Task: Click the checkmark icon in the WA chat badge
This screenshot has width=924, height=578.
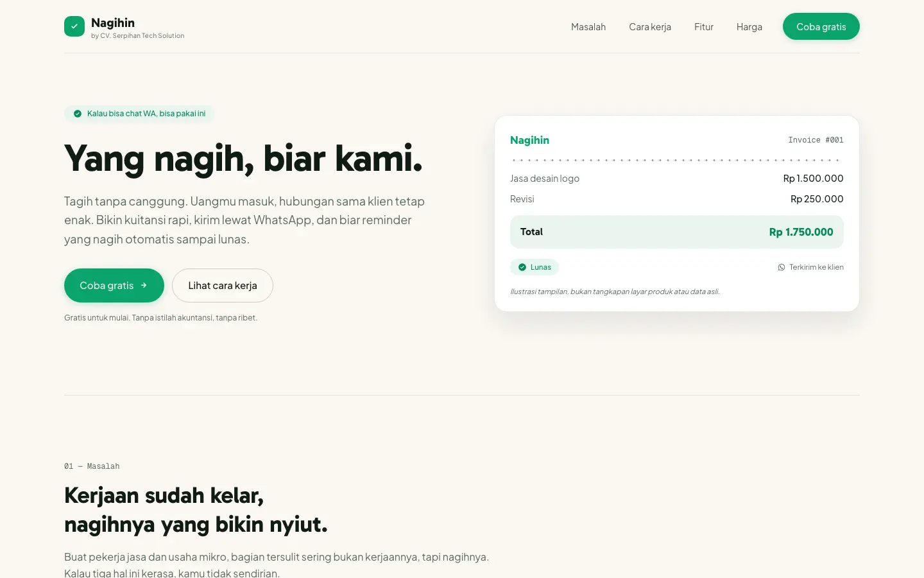Action: click(x=78, y=114)
